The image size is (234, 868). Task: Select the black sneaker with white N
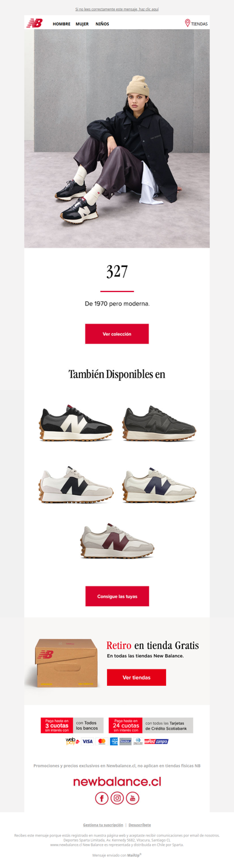tap(76, 422)
